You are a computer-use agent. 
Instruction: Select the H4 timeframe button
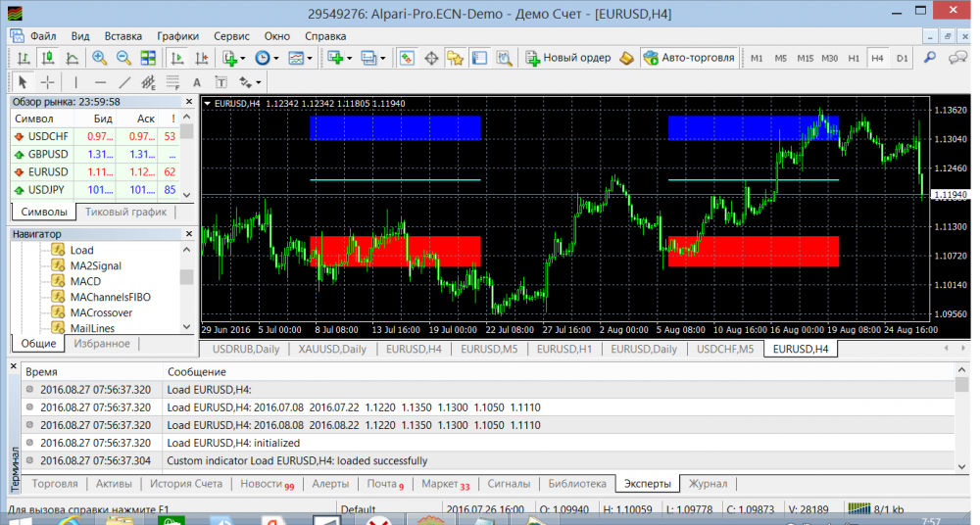[x=877, y=58]
